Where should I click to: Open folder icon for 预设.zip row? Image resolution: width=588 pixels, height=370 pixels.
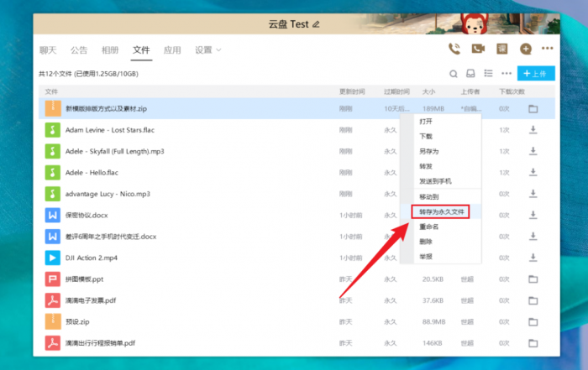(533, 321)
